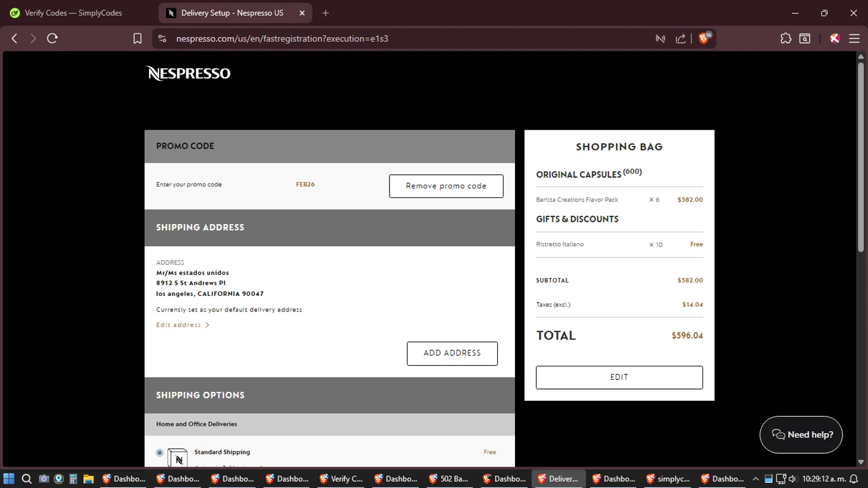Open site settings icon in address bar

pyautogui.click(x=162, y=38)
